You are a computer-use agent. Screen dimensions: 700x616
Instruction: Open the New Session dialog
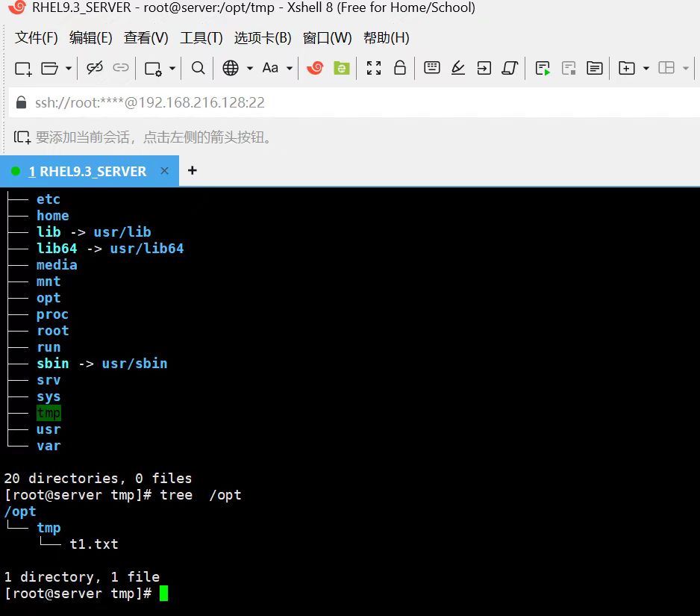coord(21,68)
